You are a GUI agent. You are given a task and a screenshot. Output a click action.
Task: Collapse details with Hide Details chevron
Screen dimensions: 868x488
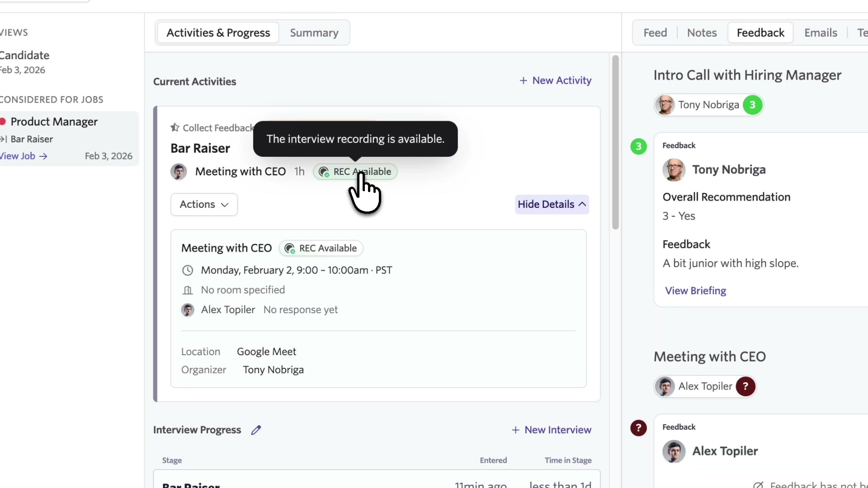pos(582,204)
